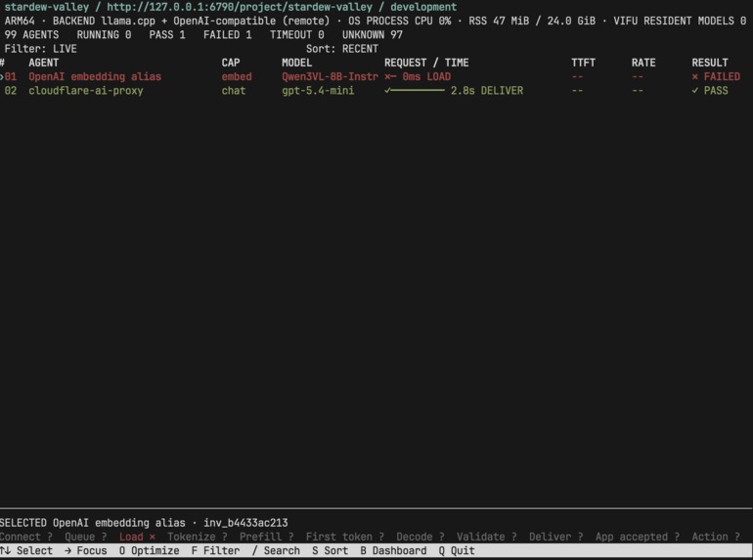This screenshot has height=560, width=753.
Task: Click the REQUEST / TIME column header
Action: coord(426,63)
